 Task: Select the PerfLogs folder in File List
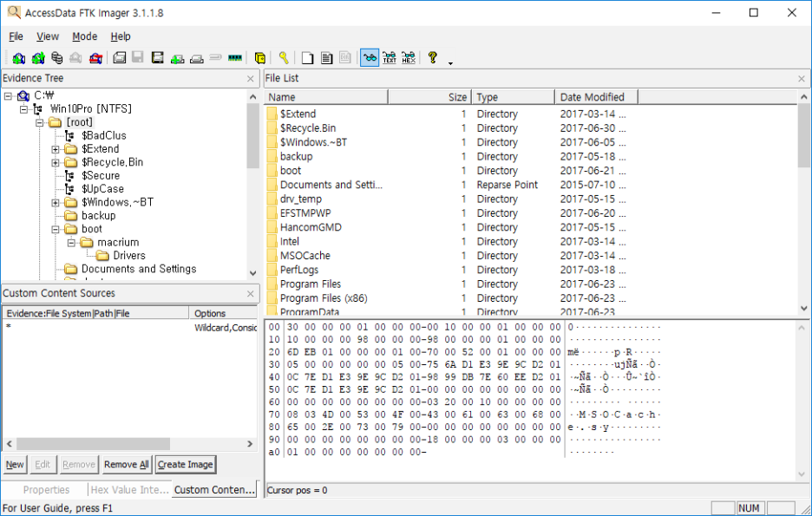[299, 270]
